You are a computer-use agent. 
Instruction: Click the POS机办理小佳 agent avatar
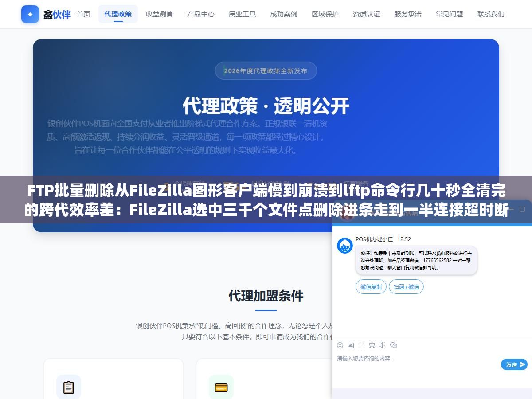[345, 246]
